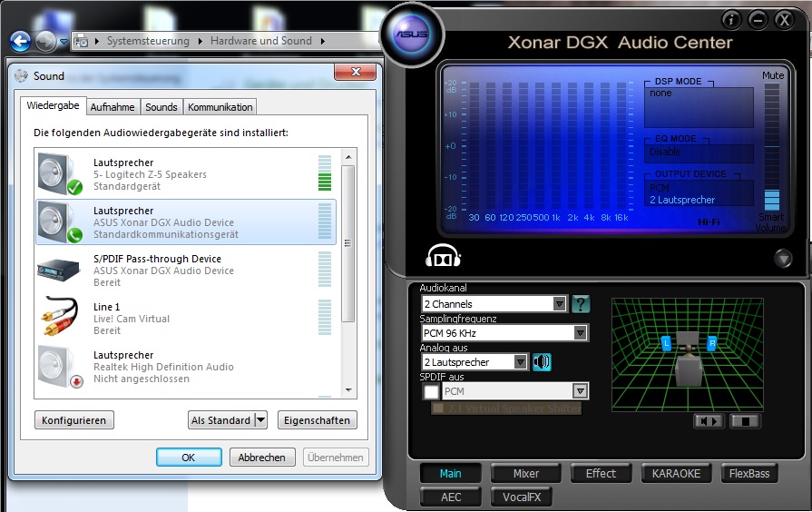Click Systemsteuerung in the breadcrumb
812x512 pixels.
[148, 41]
